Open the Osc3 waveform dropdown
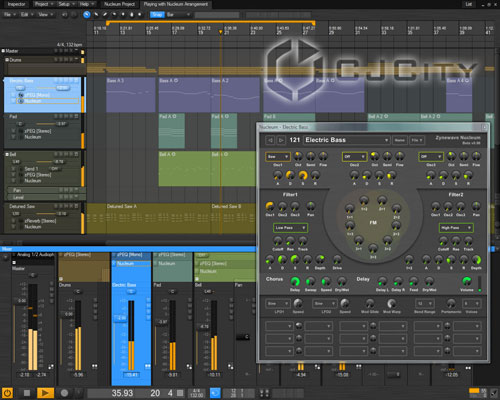Viewport: 500px width, 400px height. pyautogui.click(x=431, y=157)
